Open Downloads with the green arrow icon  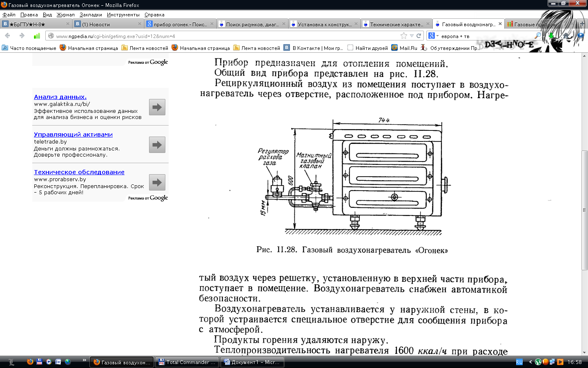551,36
